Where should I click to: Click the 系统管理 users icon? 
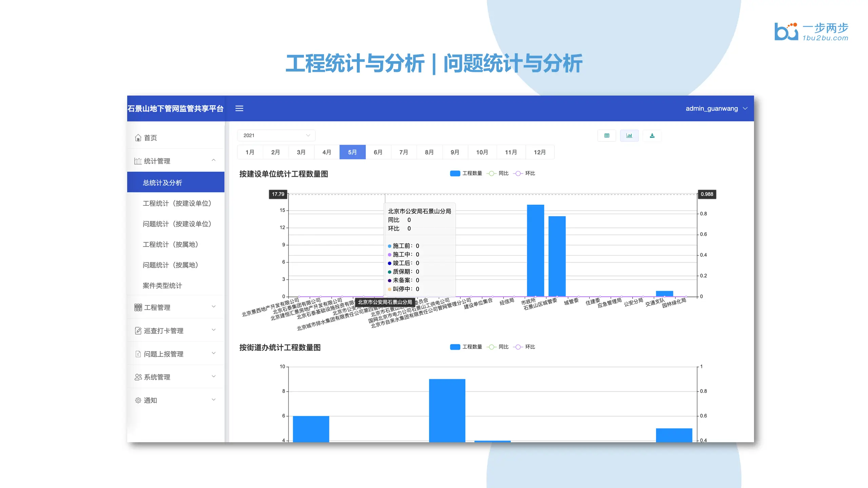click(x=138, y=377)
